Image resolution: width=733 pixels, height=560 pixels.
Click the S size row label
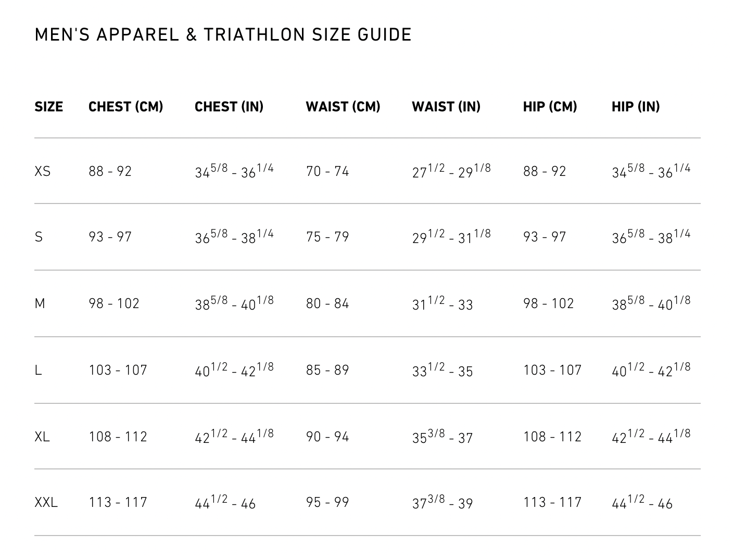[39, 237]
